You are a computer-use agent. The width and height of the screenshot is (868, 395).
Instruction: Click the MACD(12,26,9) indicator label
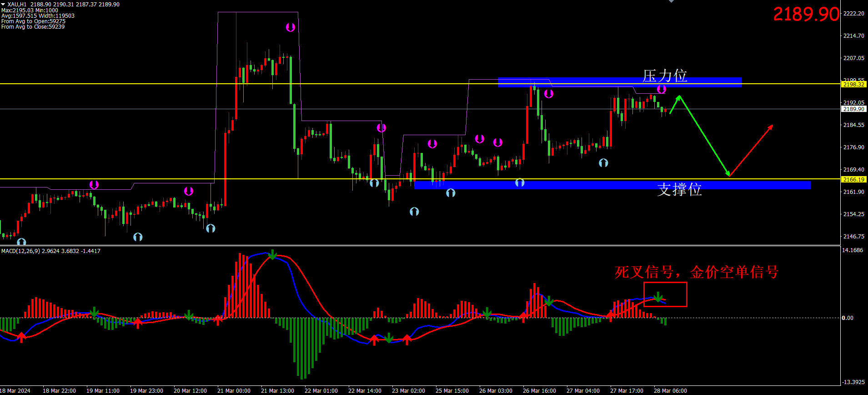pos(50,251)
